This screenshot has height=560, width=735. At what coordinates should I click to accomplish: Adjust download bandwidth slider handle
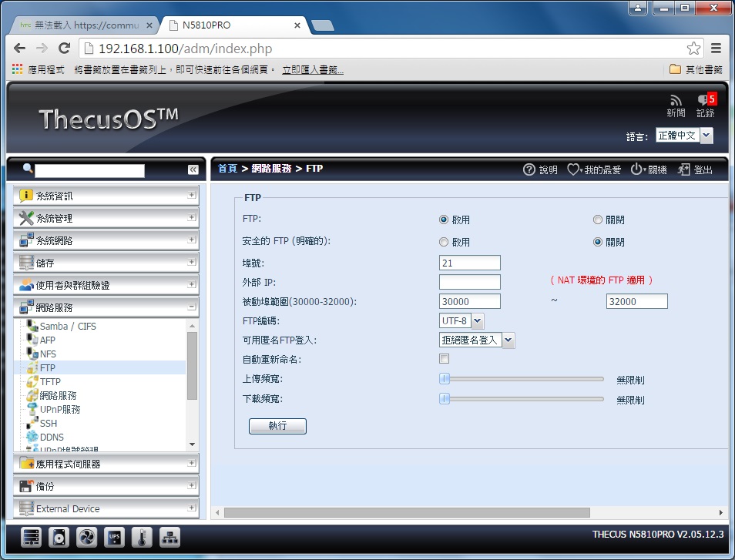tap(445, 399)
